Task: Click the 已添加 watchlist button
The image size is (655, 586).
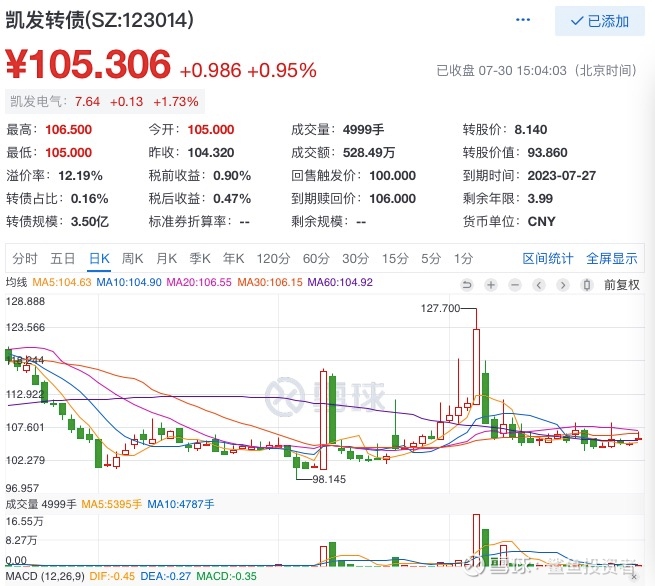Action: (x=599, y=21)
